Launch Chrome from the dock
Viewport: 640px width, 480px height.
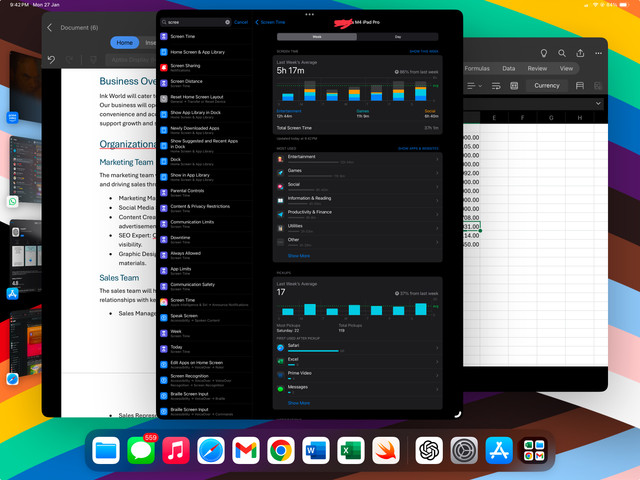click(x=281, y=451)
